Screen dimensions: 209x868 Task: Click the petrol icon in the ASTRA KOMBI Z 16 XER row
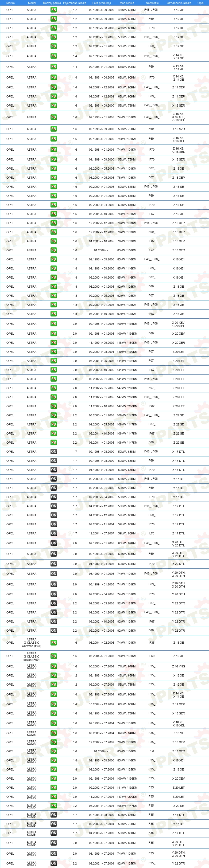coord(54,751)
